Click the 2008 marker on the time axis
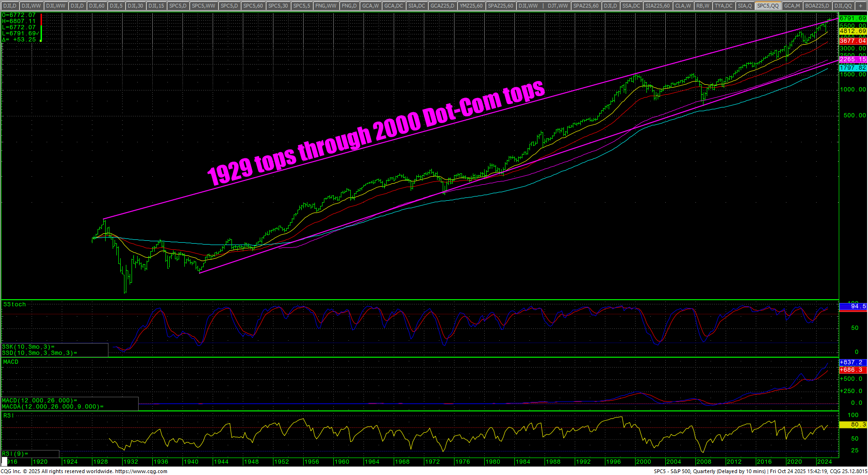This screenshot has width=868, height=475. pyautogui.click(x=703, y=462)
